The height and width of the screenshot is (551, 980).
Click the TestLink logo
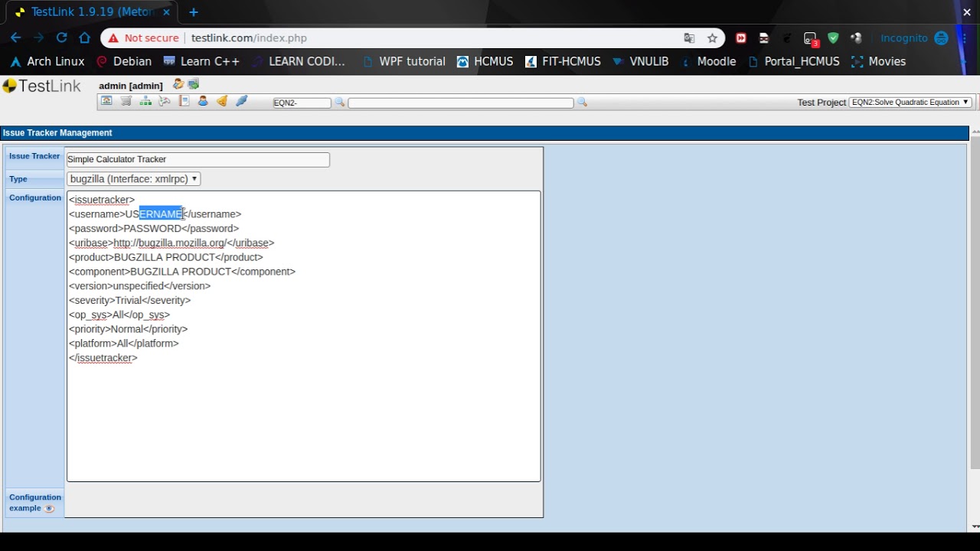point(41,86)
